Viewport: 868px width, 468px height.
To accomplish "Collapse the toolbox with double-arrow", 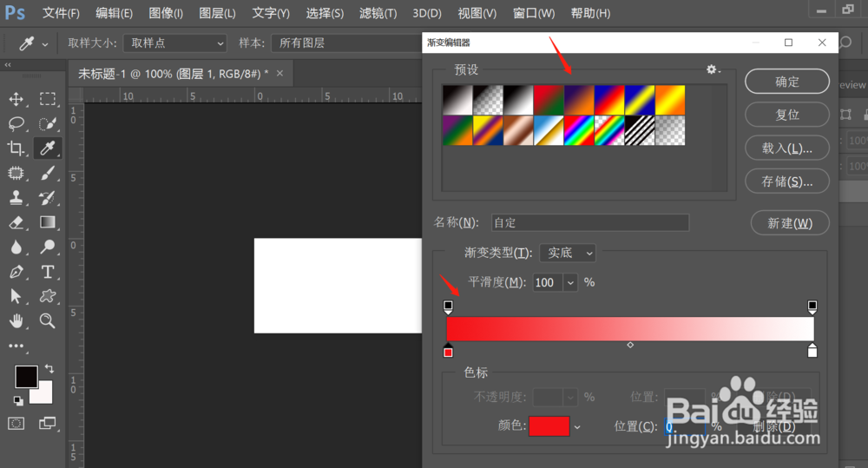I will click(x=8, y=65).
